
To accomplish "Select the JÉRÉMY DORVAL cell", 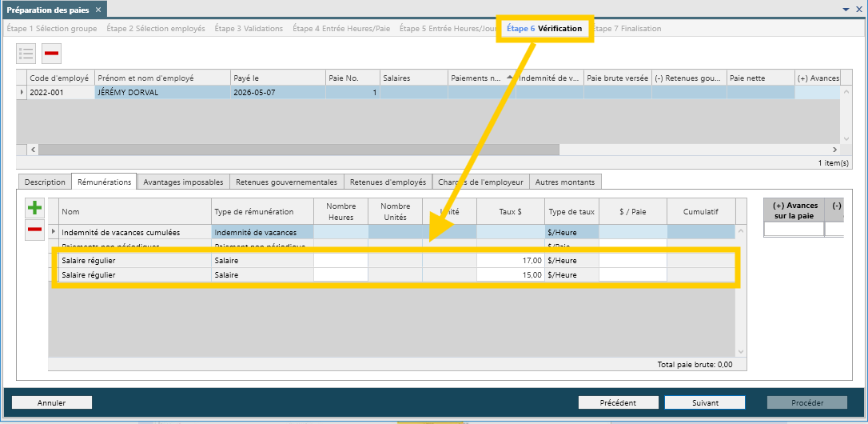I will pos(163,93).
